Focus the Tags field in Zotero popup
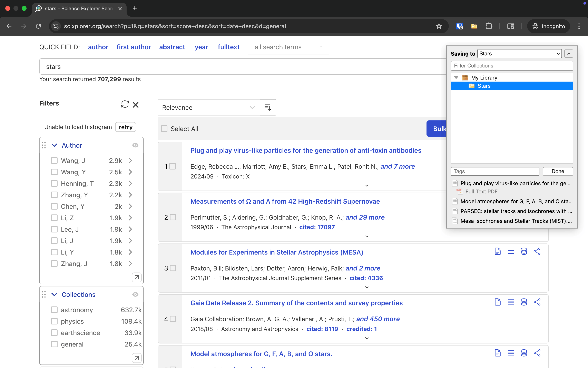Viewport: 588px width, 368px height. 495,171
